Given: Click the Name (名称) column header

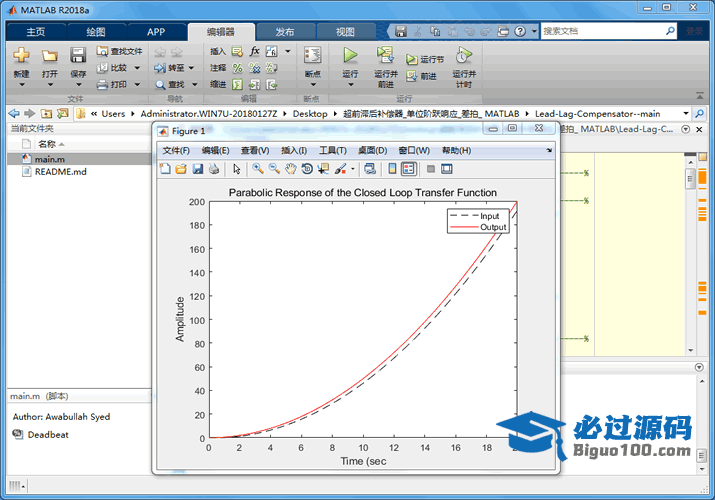Looking at the screenshot, I should (x=47, y=144).
